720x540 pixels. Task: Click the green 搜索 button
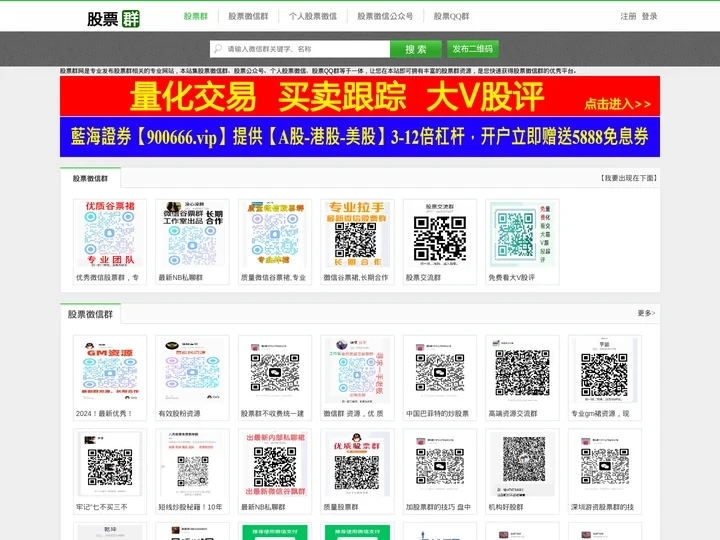coord(416,49)
